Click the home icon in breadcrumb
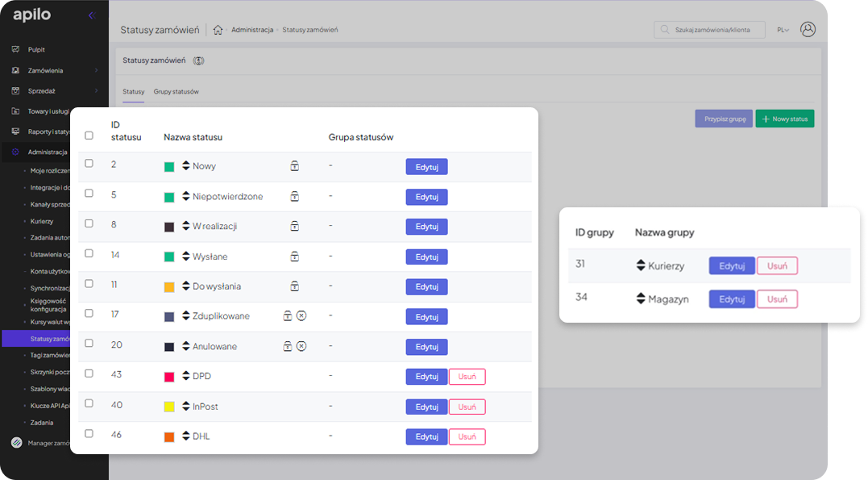 point(218,30)
